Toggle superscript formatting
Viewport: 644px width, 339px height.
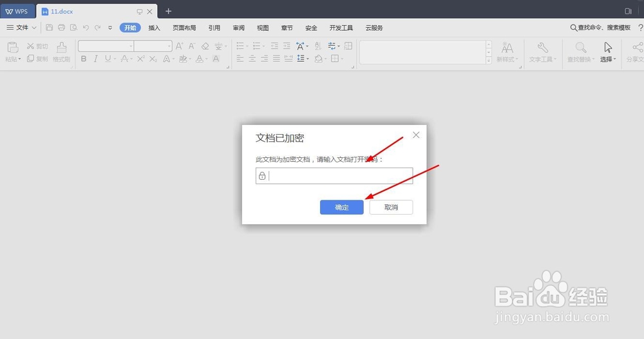click(x=140, y=59)
